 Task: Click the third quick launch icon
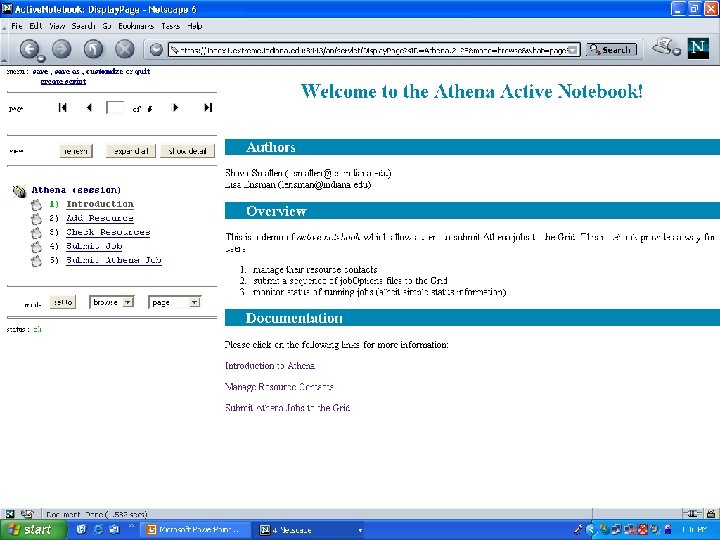(x=114, y=529)
